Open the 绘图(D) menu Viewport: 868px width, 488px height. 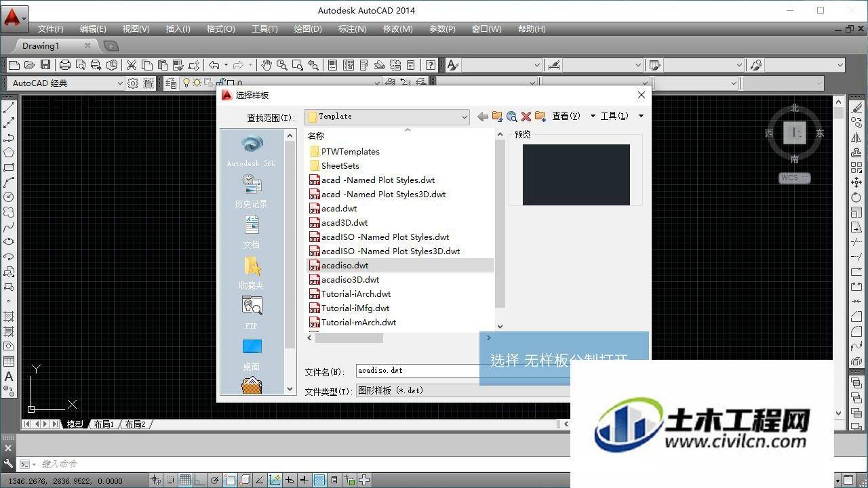pos(308,29)
